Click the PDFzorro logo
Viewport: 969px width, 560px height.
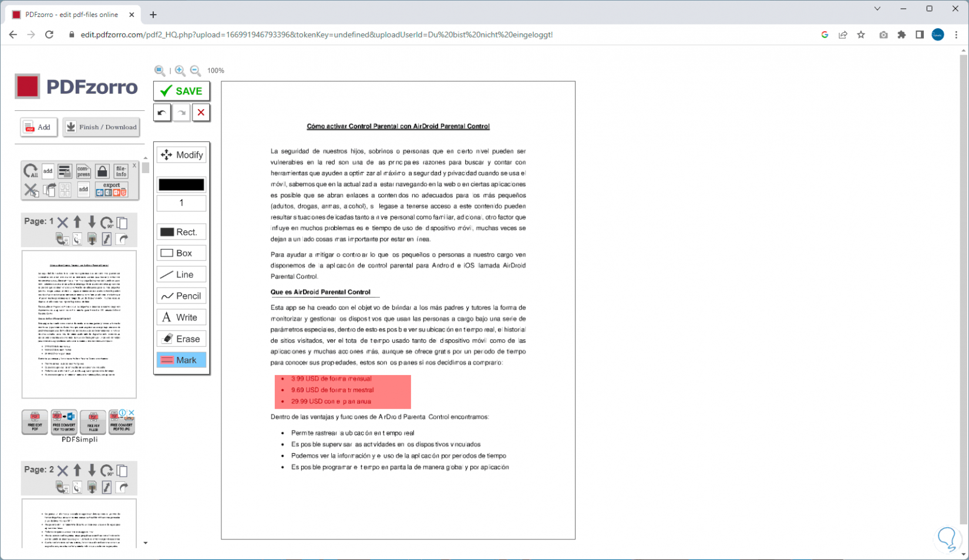point(76,87)
